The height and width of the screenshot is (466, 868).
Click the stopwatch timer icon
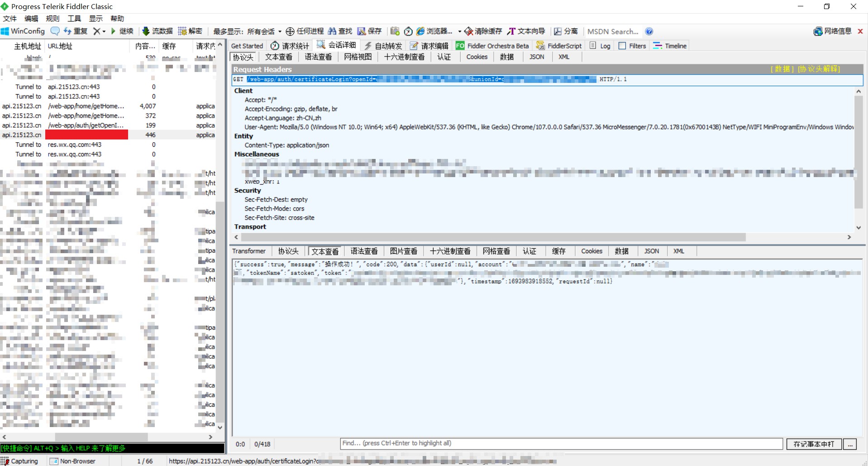(408, 31)
